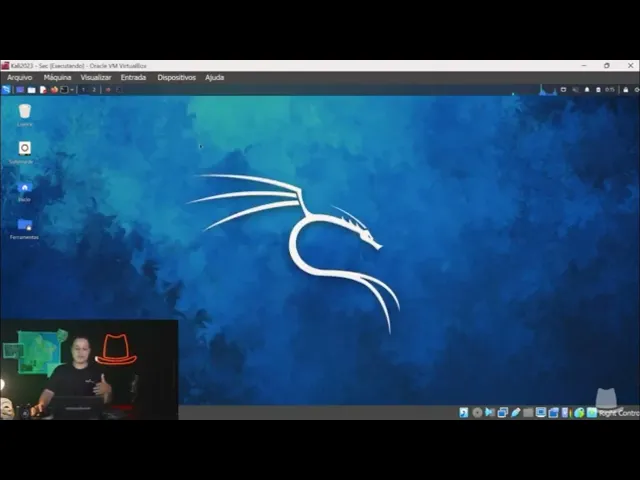Switch to workspace 1
The image size is (640, 480).
[x=83, y=90]
